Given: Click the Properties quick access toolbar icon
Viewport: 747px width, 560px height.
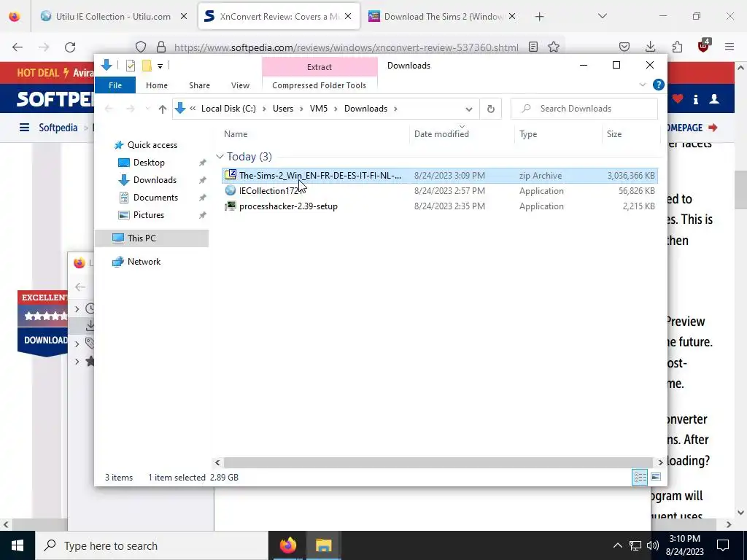Looking at the screenshot, I should [130, 66].
